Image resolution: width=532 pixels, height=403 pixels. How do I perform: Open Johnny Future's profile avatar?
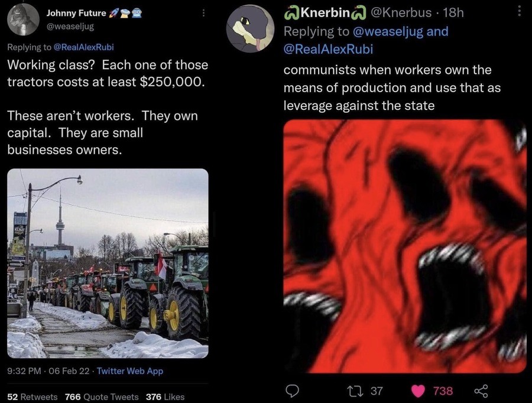[23, 19]
